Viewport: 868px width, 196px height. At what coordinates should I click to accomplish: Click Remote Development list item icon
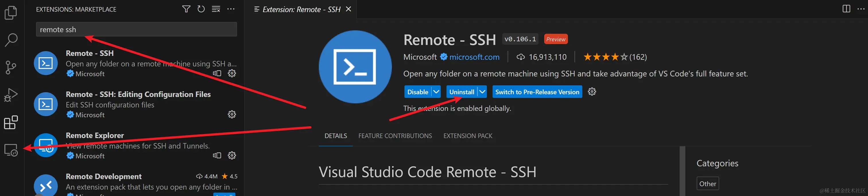click(x=46, y=185)
